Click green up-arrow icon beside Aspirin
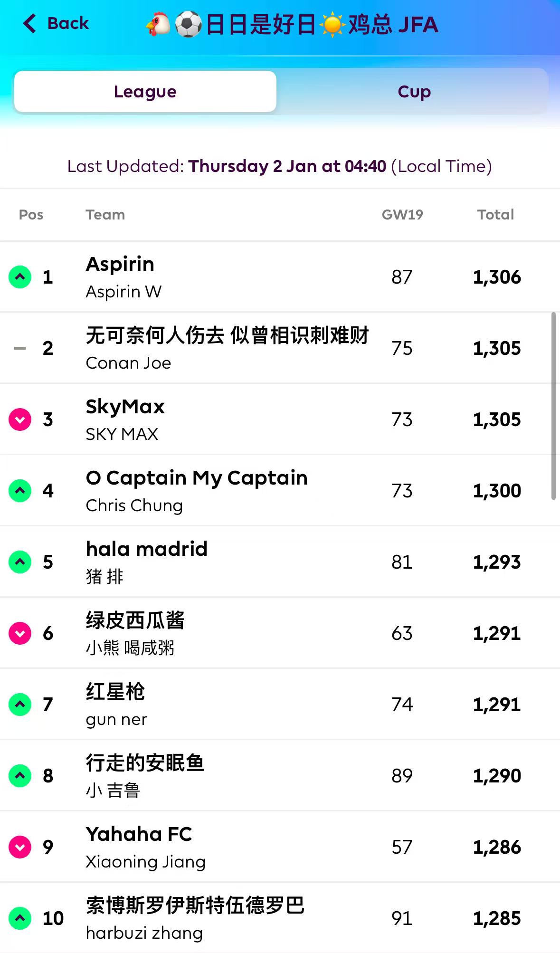560x953 pixels. (20, 277)
